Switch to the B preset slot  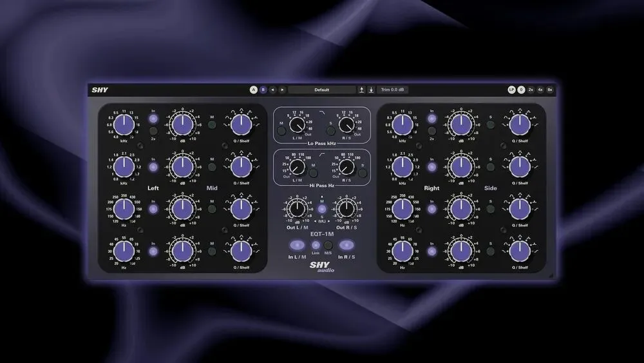(263, 90)
